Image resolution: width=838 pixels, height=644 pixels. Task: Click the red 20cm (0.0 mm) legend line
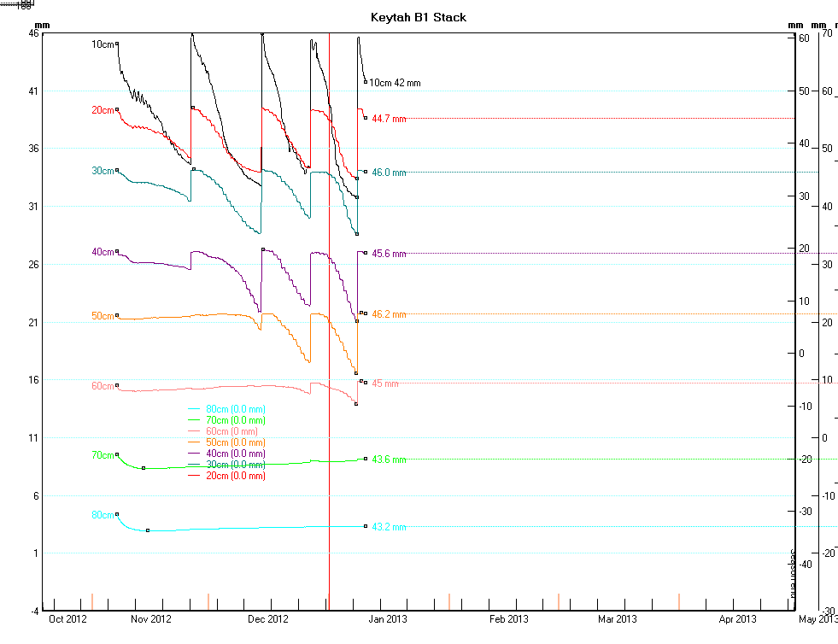(x=193, y=476)
